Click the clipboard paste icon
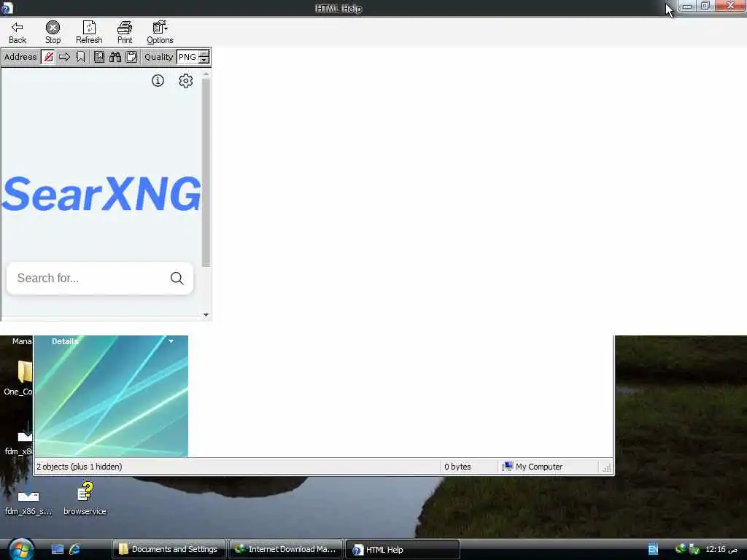 point(131,57)
